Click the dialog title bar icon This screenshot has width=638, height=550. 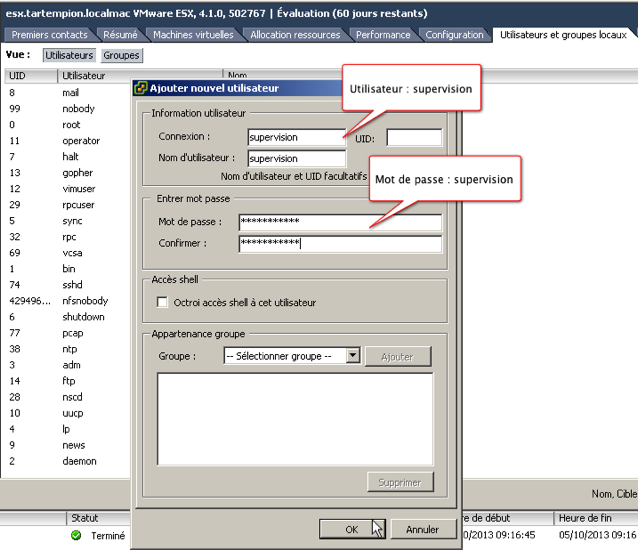coord(141,88)
